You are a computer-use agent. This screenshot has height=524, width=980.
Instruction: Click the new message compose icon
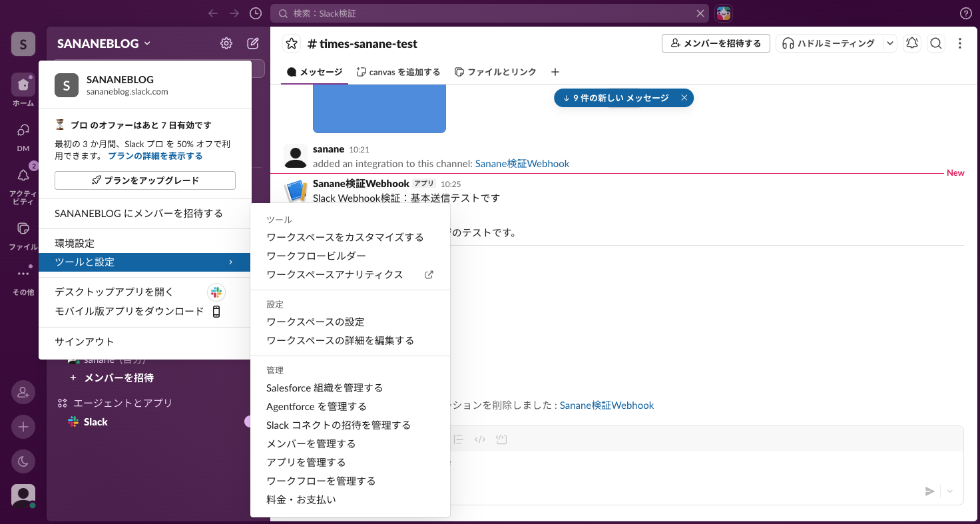[x=253, y=43]
